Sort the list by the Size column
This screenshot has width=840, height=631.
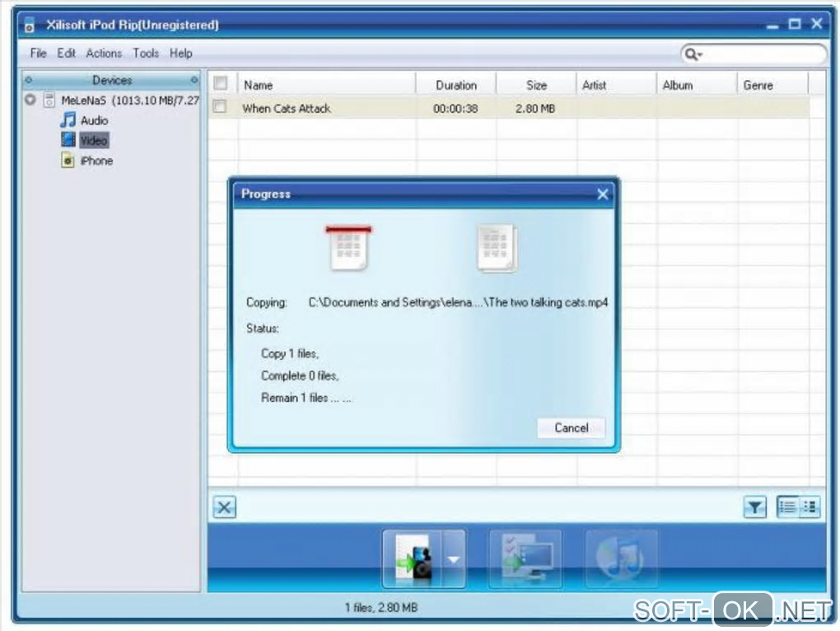pyautogui.click(x=536, y=85)
